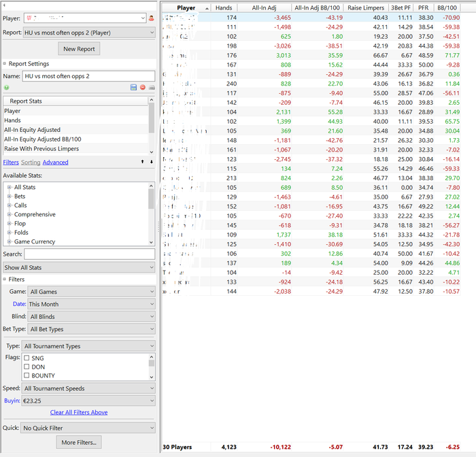Click the blue Buyin label link

click(x=12, y=401)
